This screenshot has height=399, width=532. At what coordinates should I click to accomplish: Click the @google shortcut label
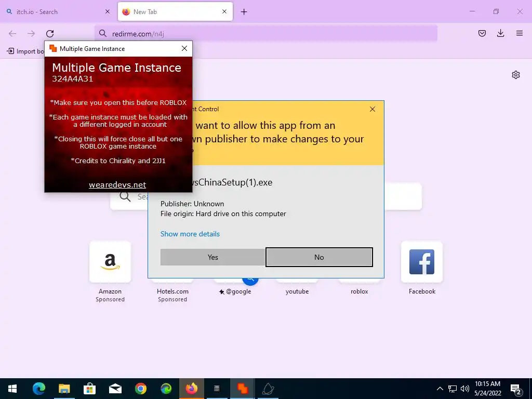(x=235, y=291)
